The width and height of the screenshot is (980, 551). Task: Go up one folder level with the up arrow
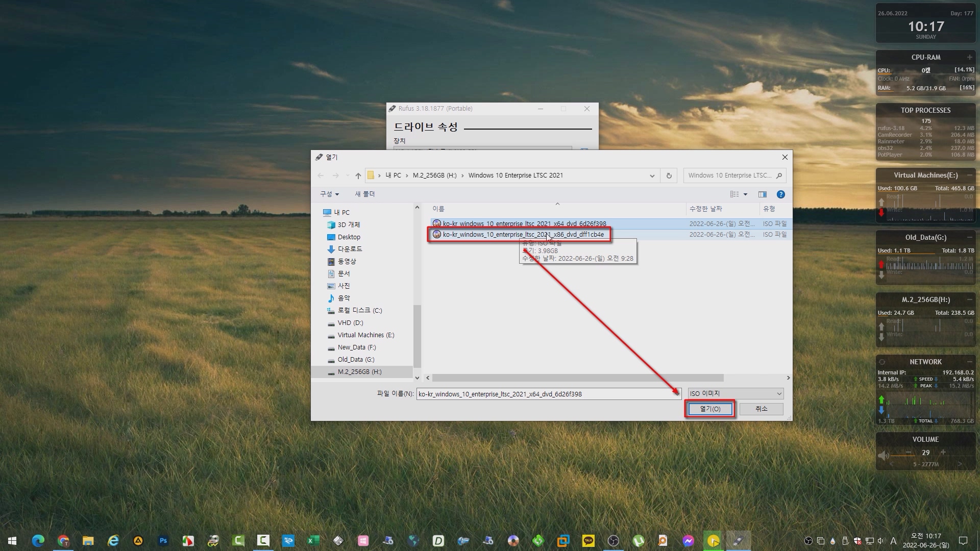point(358,176)
